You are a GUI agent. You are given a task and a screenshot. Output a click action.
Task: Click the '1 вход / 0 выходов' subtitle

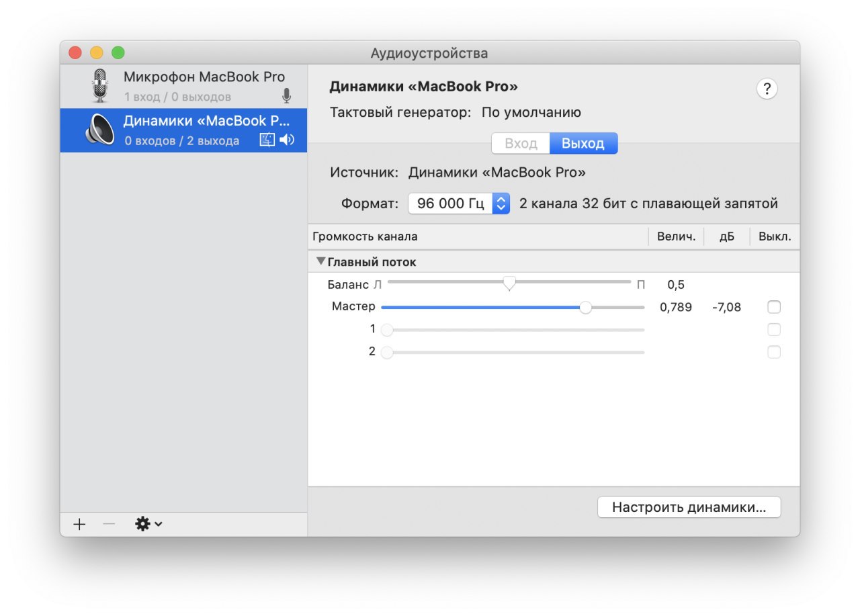click(177, 97)
